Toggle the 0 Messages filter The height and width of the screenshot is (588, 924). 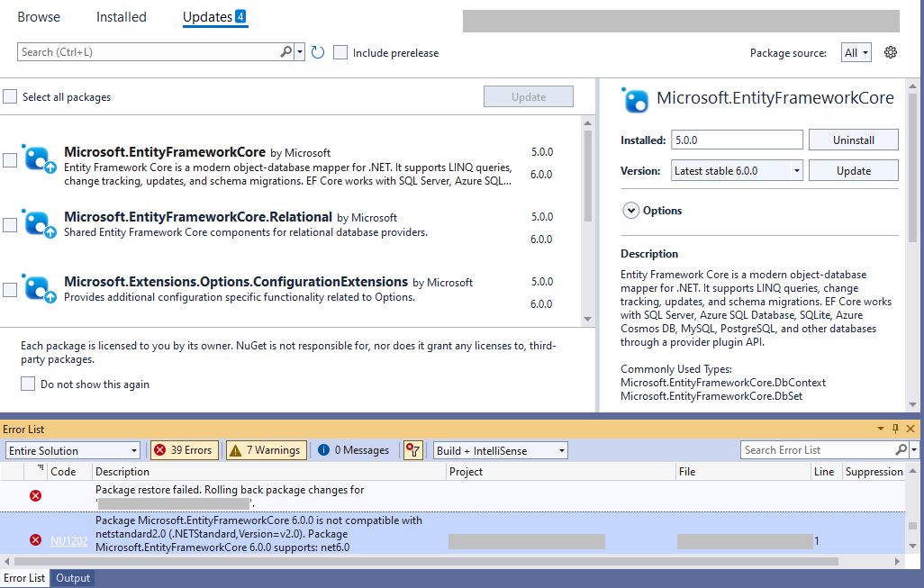click(x=354, y=451)
